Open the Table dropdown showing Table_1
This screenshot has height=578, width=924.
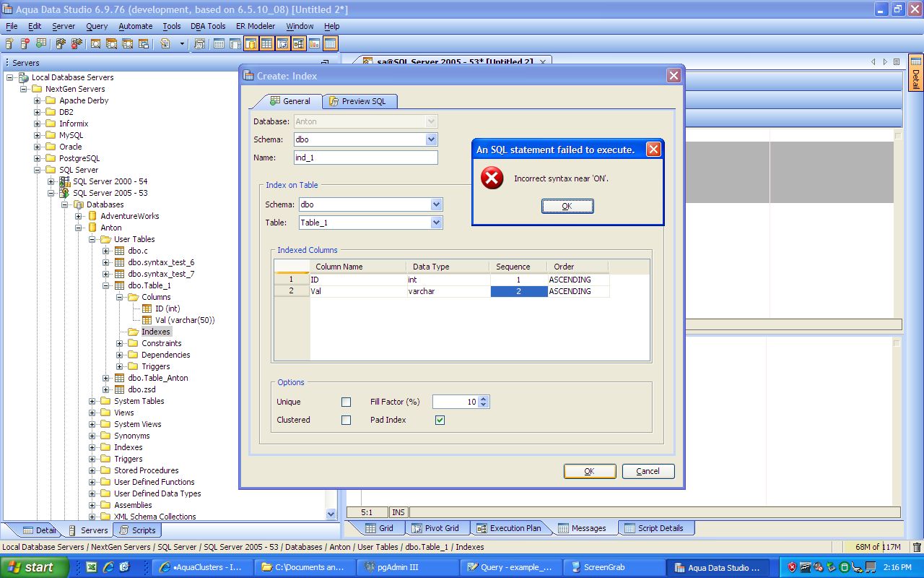click(x=436, y=223)
